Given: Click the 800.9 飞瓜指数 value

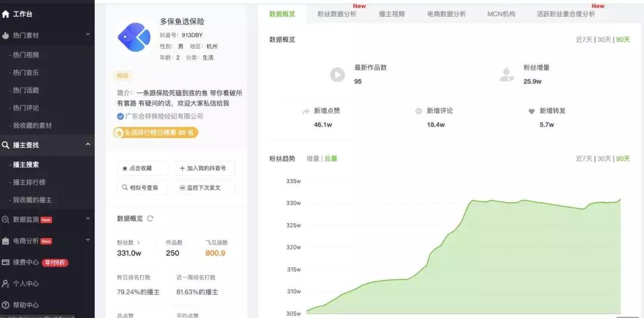Looking at the screenshot, I should (x=215, y=253).
